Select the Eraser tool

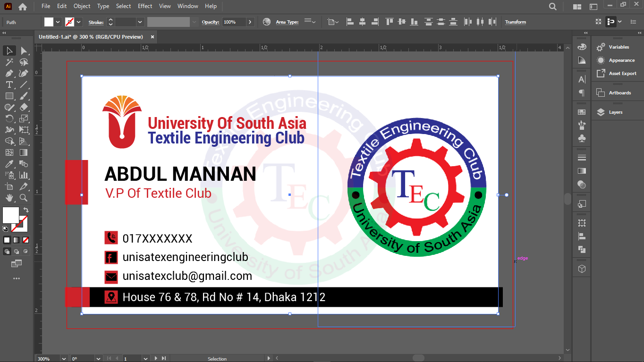[x=24, y=107]
